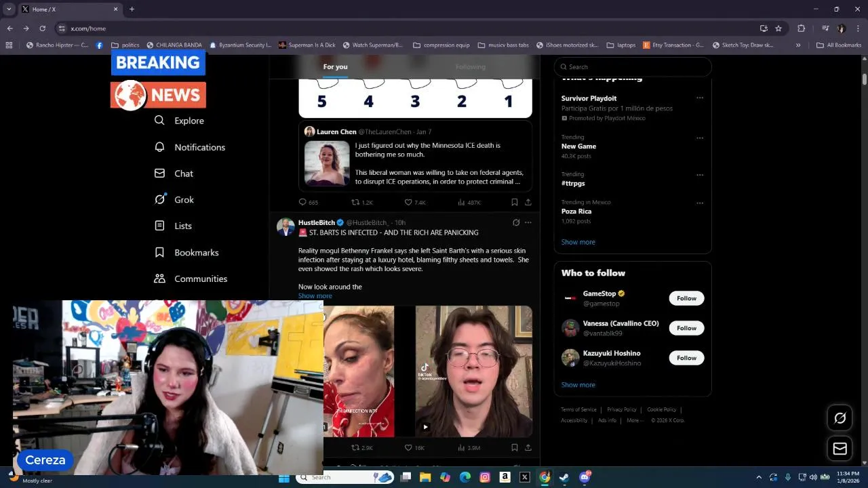Screen dimensions: 868x488
Task: Show hidden bookmarks overflow chevron
Action: [x=798, y=45]
